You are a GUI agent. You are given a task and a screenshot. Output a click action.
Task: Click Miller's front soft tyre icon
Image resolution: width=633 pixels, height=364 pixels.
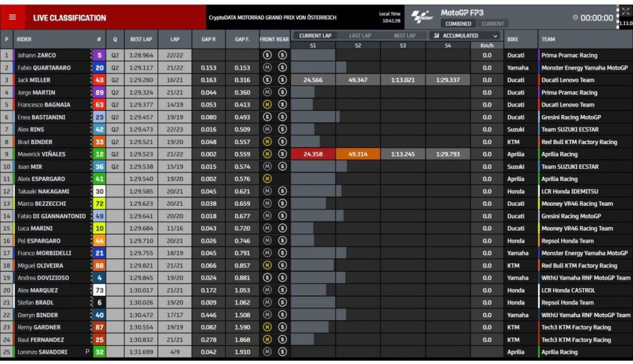tap(267, 80)
